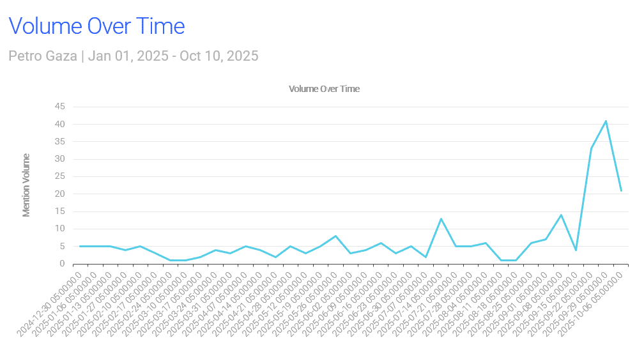Click the small gray chart title above the plot

[x=324, y=89]
